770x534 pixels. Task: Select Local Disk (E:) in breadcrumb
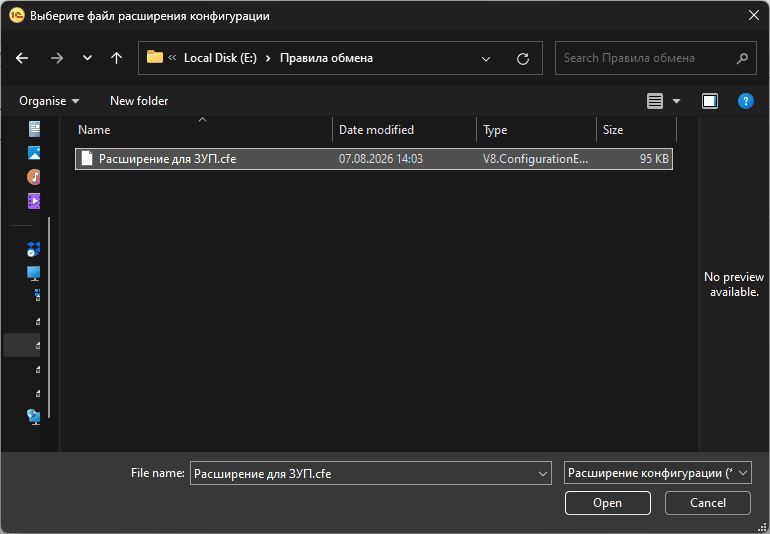click(x=220, y=58)
